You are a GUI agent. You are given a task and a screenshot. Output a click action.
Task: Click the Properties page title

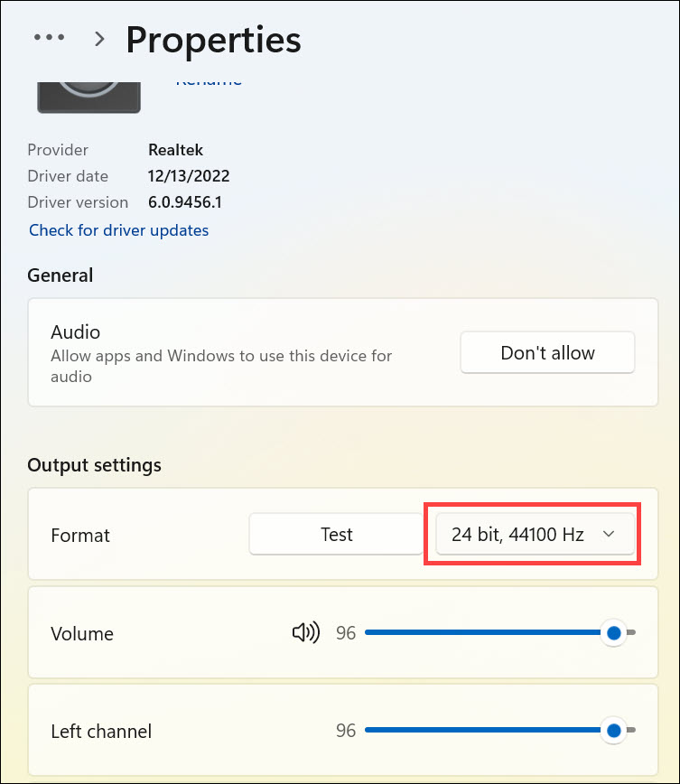(x=213, y=40)
